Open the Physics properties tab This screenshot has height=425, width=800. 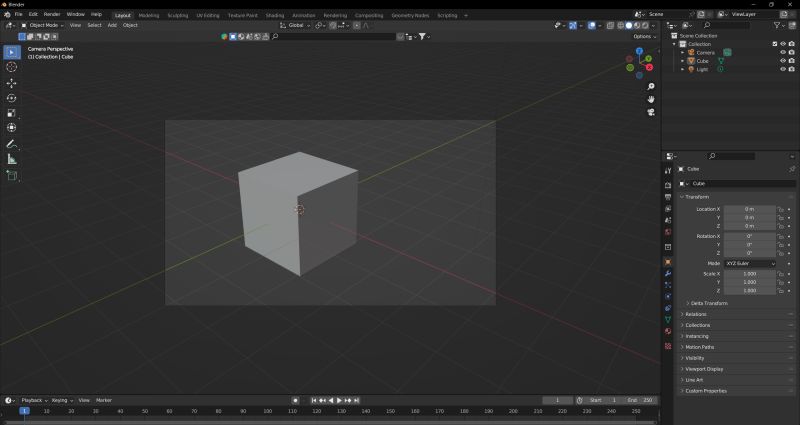point(668,296)
